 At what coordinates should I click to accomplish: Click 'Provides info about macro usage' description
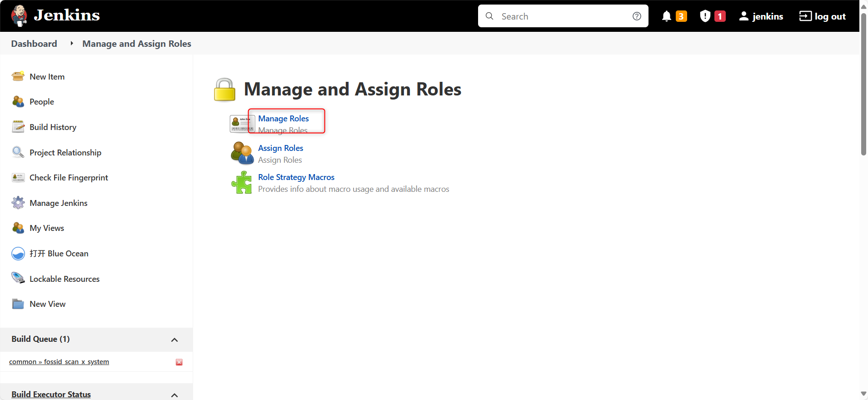click(x=354, y=189)
